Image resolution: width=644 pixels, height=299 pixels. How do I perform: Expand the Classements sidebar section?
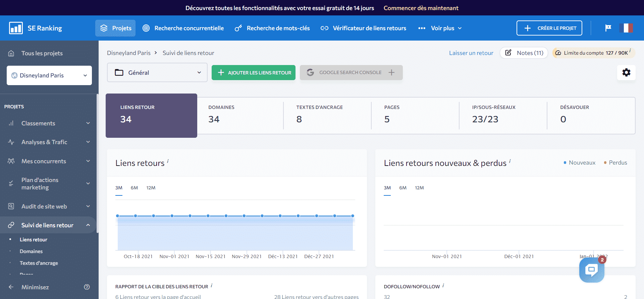point(49,123)
